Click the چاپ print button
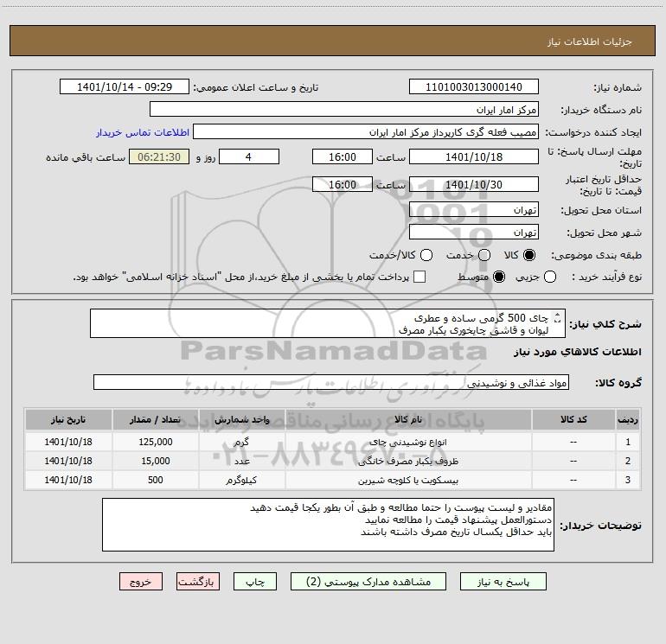This screenshot has height=644, width=666. click(x=255, y=582)
